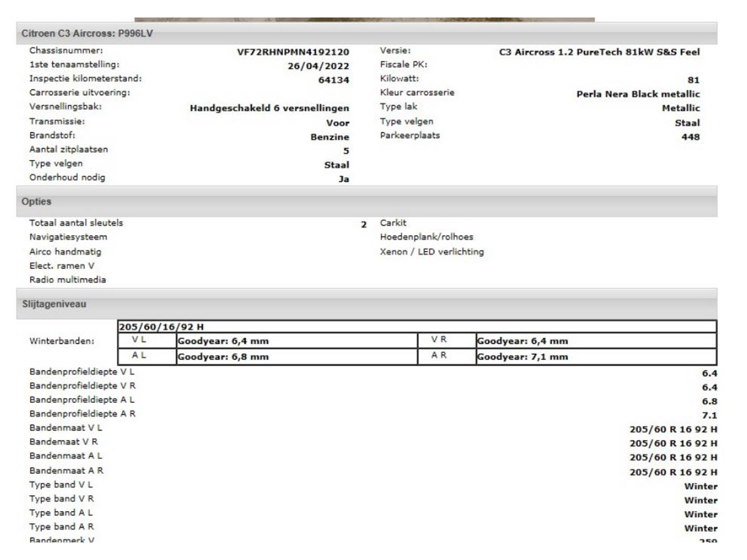
Task: Click the 'Citroen C3 Aircross: P996LV' section header
Action: 366,33
